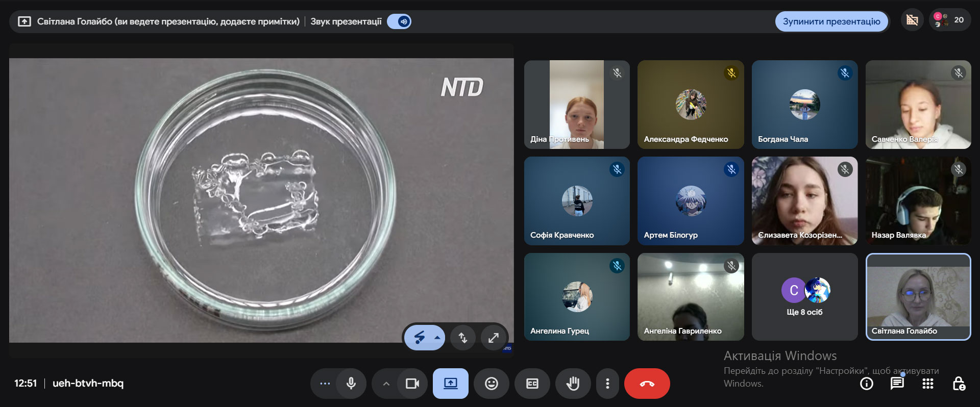
Task: Turn off the camera
Action: [412, 384]
